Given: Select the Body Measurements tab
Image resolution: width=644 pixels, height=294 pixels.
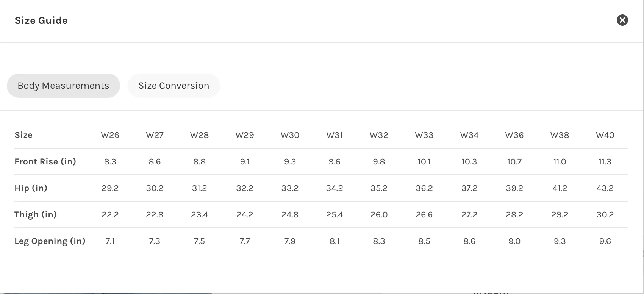Looking at the screenshot, I should [x=63, y=86].
